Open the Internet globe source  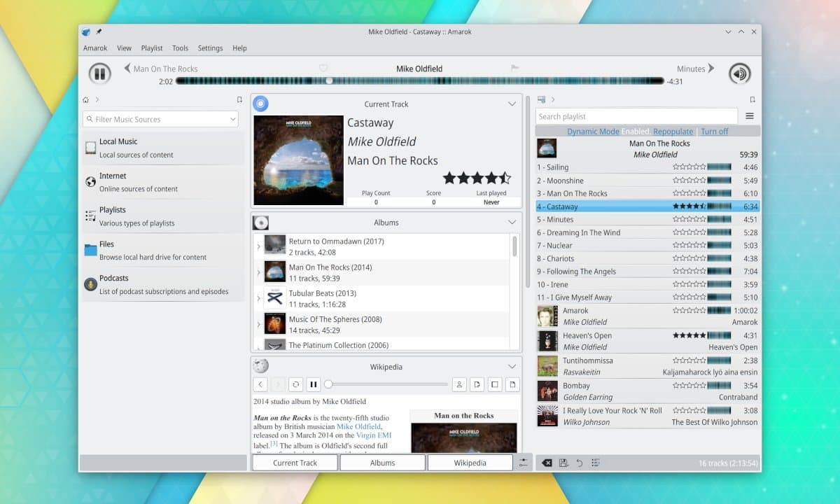tap(90, 182)
